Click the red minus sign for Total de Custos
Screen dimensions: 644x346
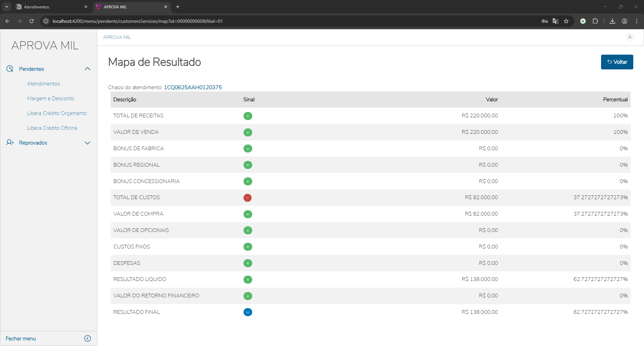[x=248, y=198]
